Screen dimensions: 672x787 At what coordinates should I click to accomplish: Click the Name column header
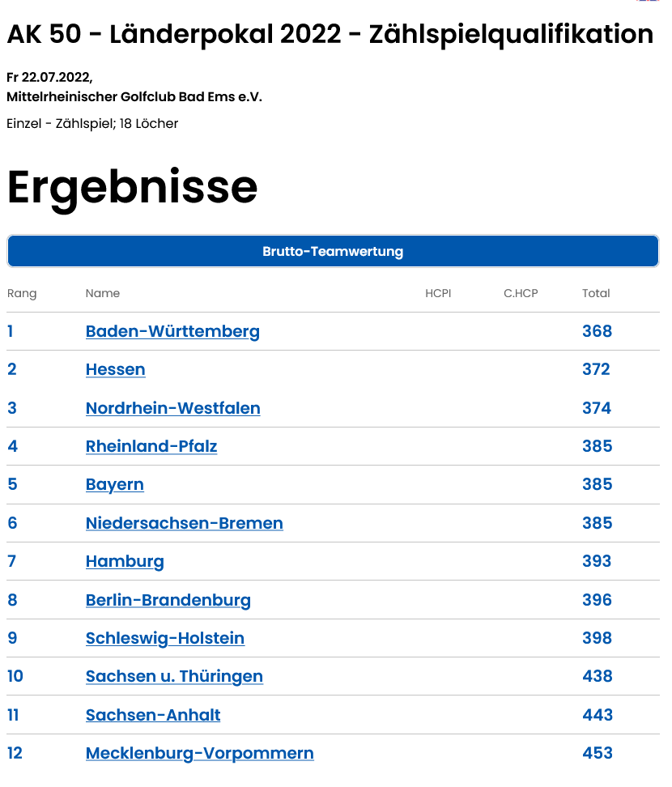click(x=102, y=294)
